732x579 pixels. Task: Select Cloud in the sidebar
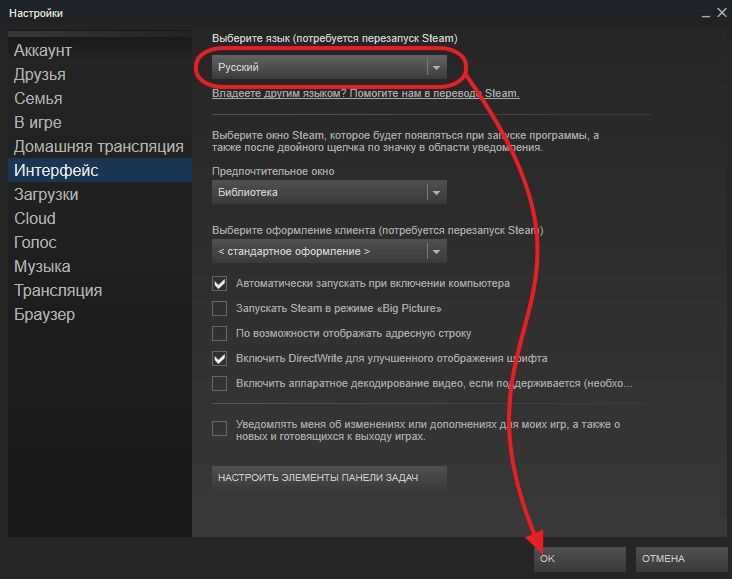tap(99, 219)
